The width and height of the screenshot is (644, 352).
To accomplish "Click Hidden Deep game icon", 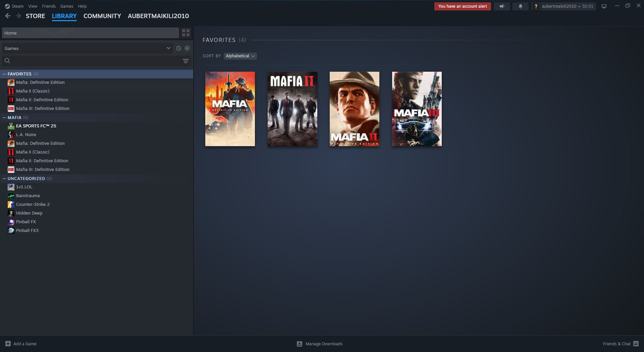I will pyautogui.click(x=11, y=213).
